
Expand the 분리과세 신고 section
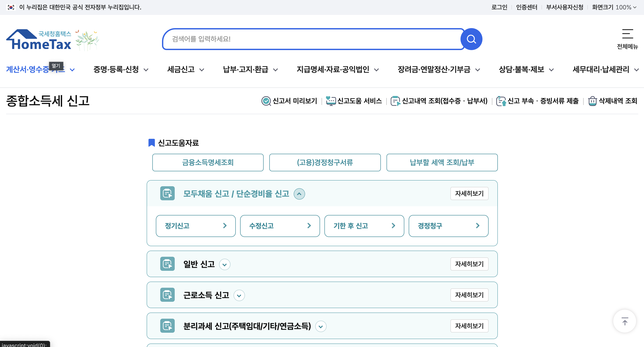(320, 327)
